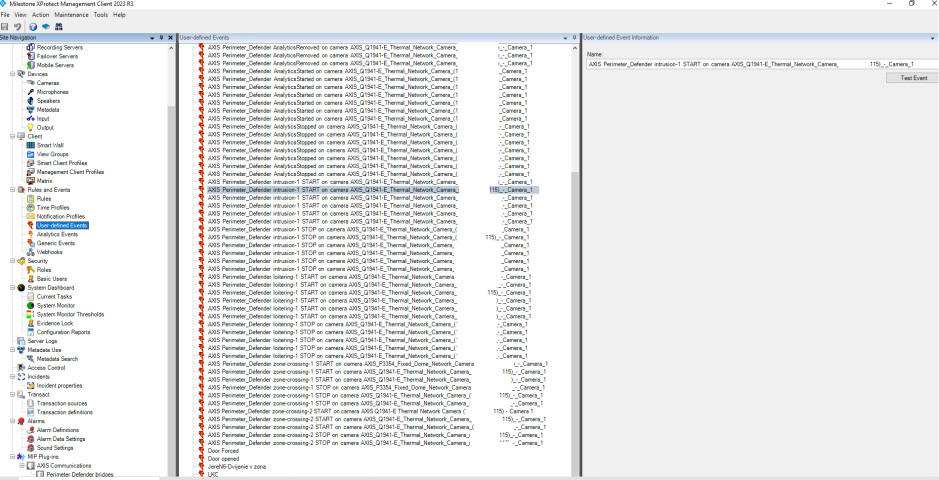Open the Tools menu
This screenshot has width=939, height=480.
tap(100, 15)
